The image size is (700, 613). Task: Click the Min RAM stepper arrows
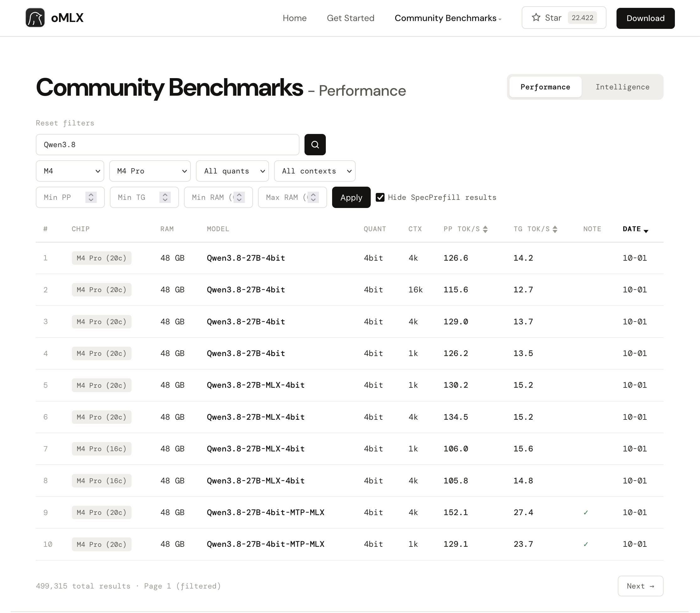pos(239,197)
